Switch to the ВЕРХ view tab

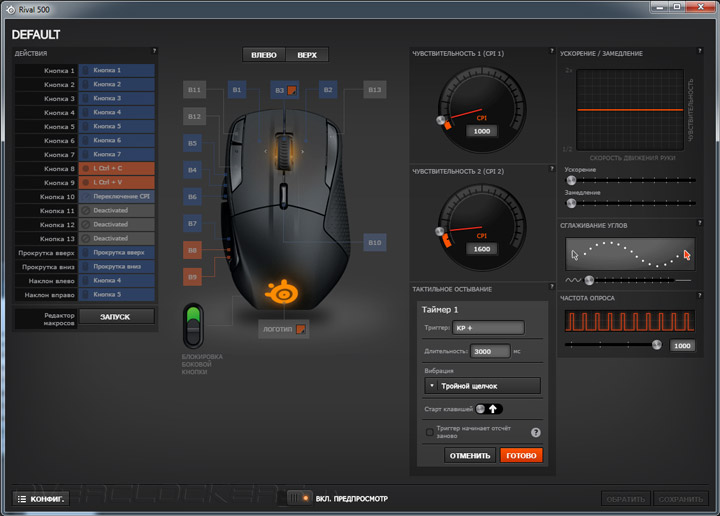pyautogui.click(x=307, y=55)
